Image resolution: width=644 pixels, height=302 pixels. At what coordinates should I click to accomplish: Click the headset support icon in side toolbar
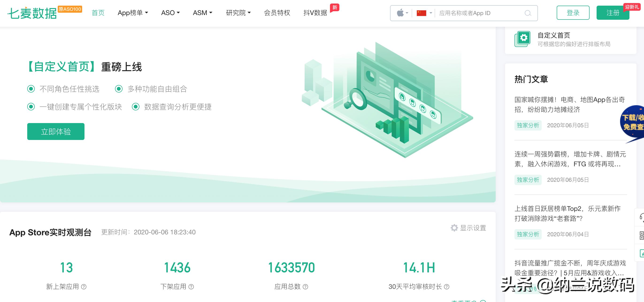coord(641,217)
